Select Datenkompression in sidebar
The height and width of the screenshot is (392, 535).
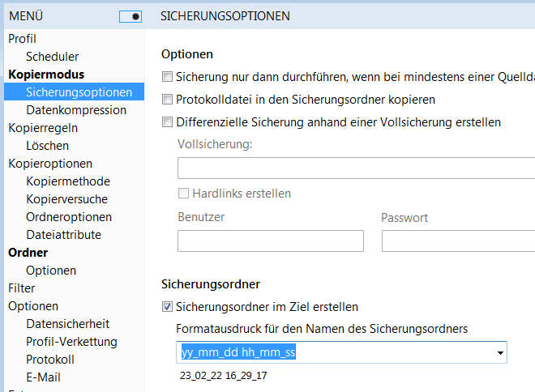click(x=76, y=110)
